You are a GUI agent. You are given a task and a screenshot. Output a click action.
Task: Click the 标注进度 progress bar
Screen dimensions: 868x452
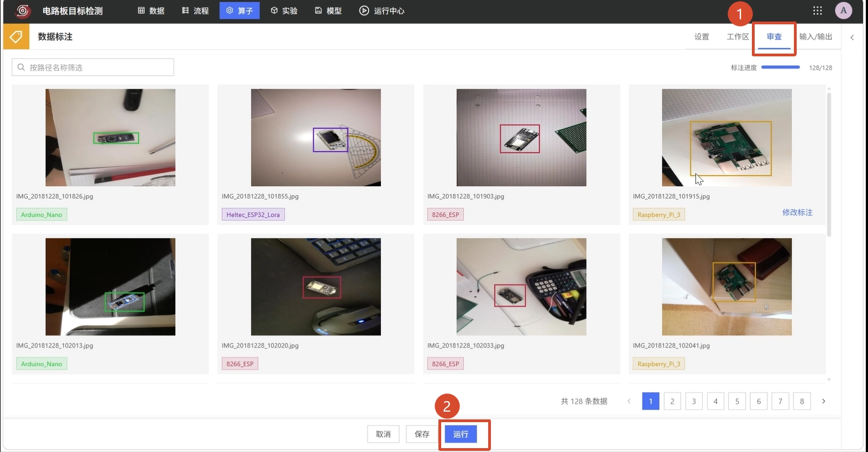pos(781,67)
